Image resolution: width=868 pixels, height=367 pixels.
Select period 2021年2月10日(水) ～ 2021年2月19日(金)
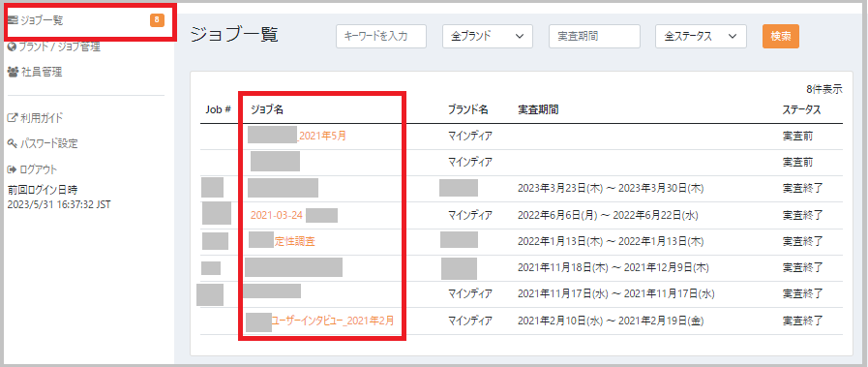612,321
